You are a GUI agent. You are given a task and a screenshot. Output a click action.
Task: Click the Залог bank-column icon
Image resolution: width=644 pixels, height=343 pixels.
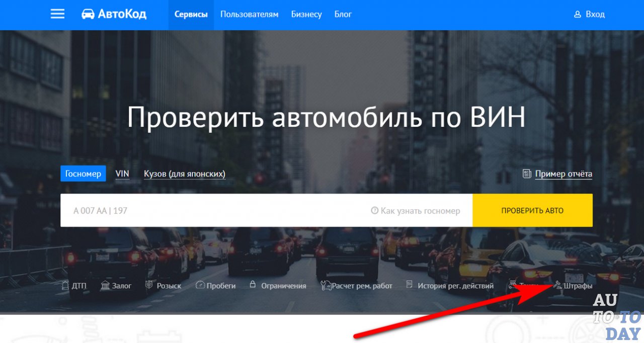[105, 285]
